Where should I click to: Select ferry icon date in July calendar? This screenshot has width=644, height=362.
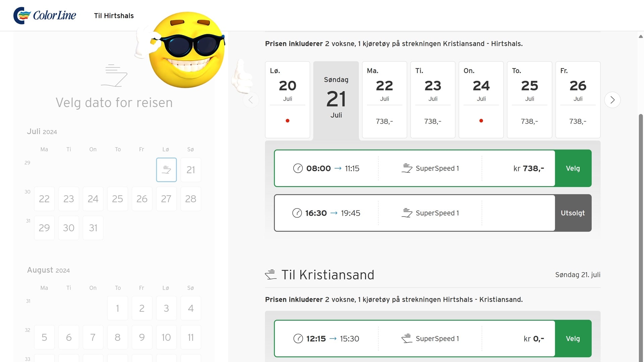[x=166, y=170]
